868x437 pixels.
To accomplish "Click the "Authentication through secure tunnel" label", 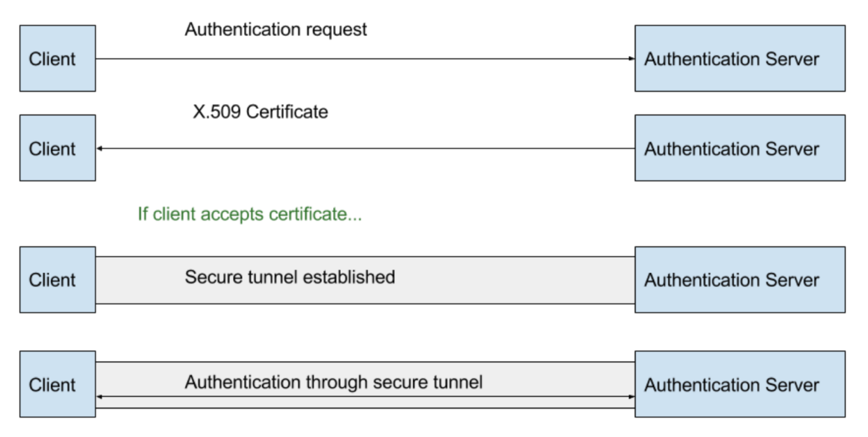I will [x=333, y=382].
